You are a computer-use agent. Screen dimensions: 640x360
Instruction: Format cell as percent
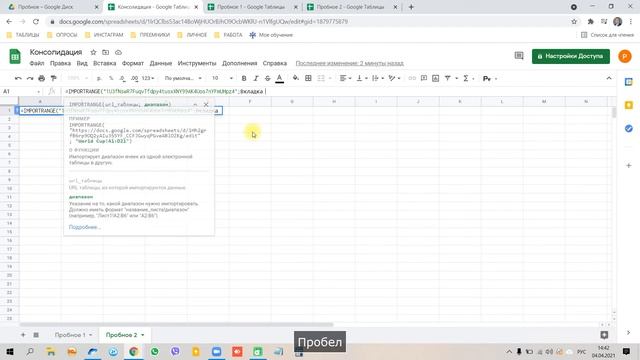click(x=111, y=78)
